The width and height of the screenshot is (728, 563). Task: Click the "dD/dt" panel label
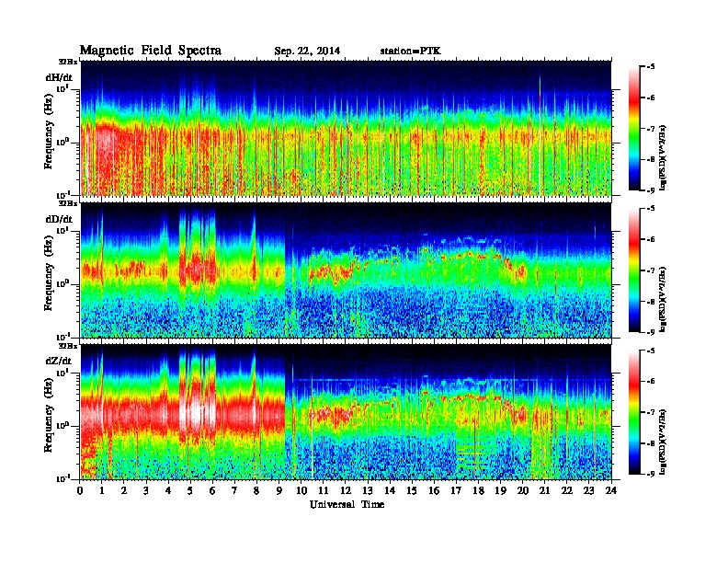pos(60,219)
